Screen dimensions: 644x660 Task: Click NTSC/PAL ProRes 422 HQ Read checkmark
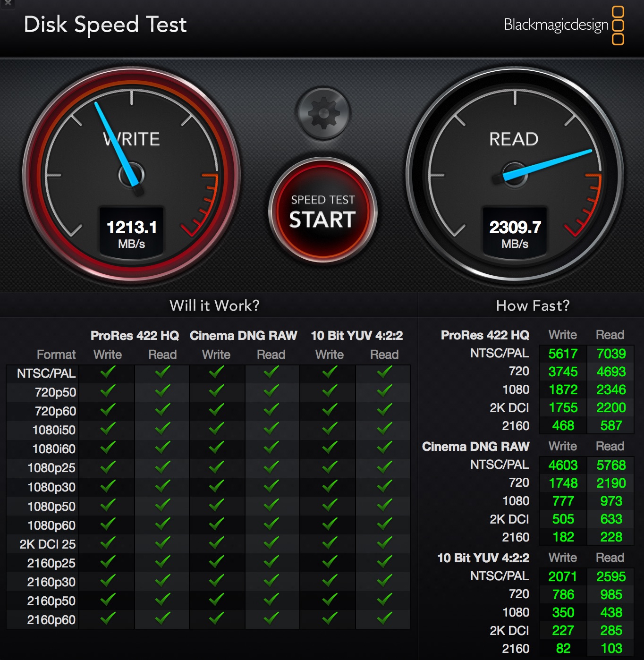click(162, 372)
